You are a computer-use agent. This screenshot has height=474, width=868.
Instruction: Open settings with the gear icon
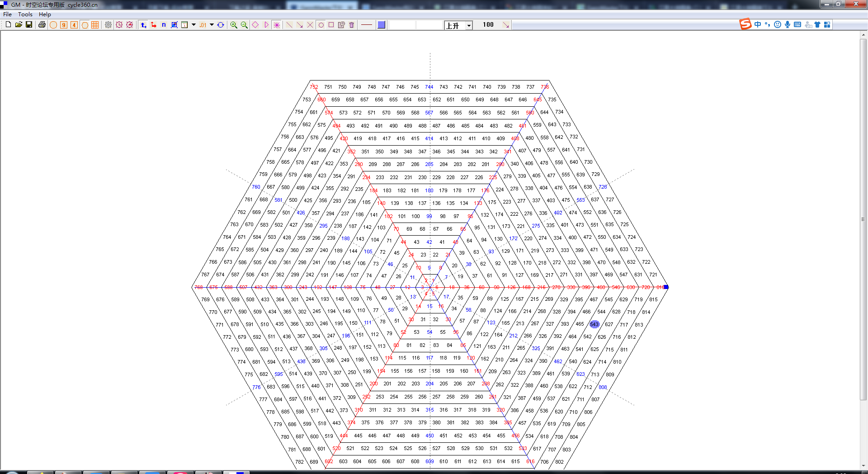coord(108,25)
